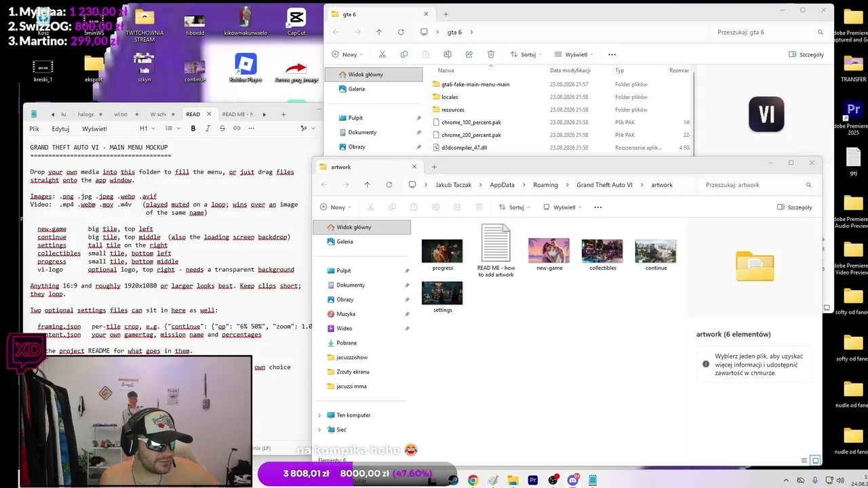Add a new Notepad tab
Viewport: 868px width, 488px height.
283,114
